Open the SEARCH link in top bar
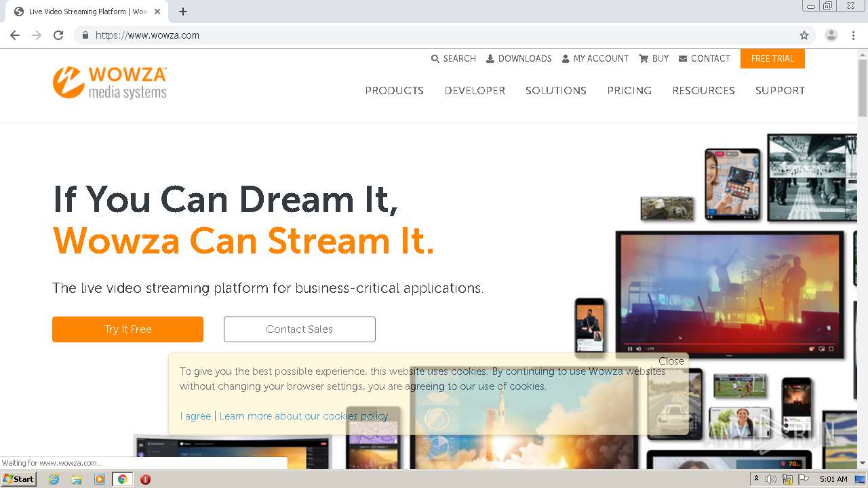This screenshot has height=488, width=868. pos(454,59)
